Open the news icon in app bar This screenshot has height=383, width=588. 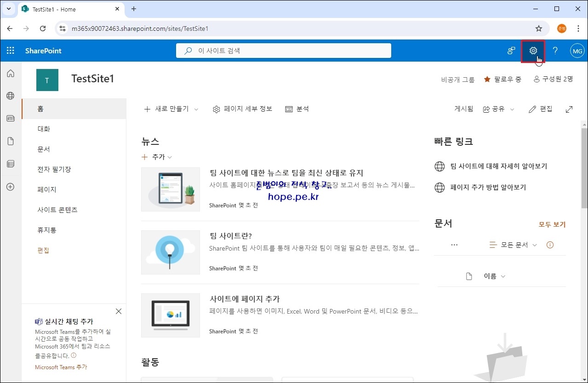(11, 119)
